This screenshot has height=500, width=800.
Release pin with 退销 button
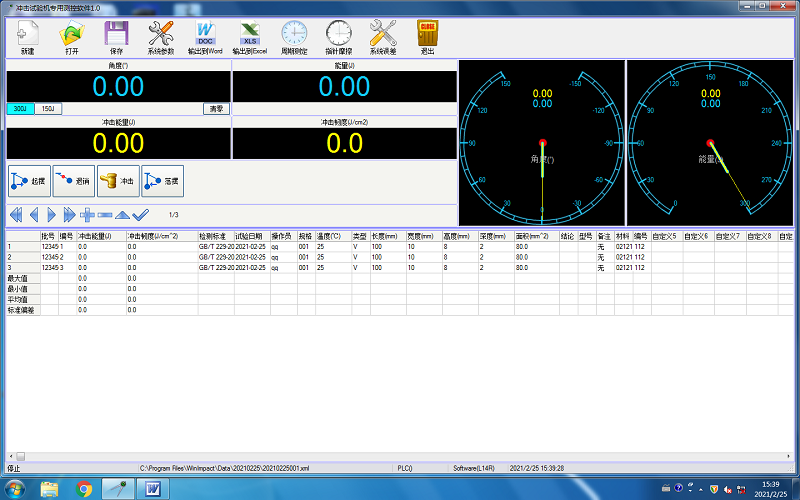[73, 181]
